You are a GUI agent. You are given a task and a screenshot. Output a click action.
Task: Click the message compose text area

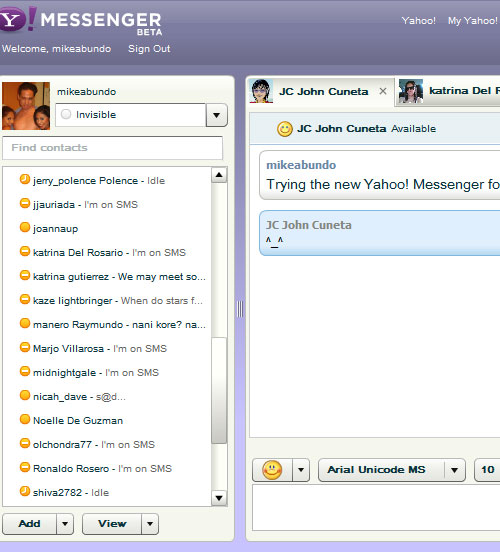click(376, 508)
